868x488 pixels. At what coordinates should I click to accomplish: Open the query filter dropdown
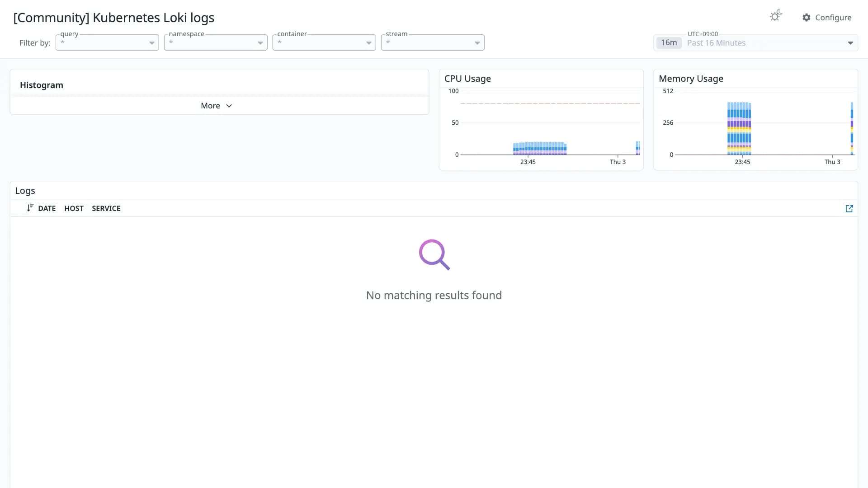[x=107, y=42]
